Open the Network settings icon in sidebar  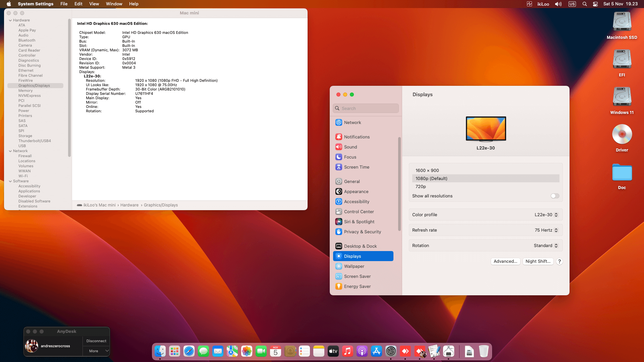coord(339,122)
